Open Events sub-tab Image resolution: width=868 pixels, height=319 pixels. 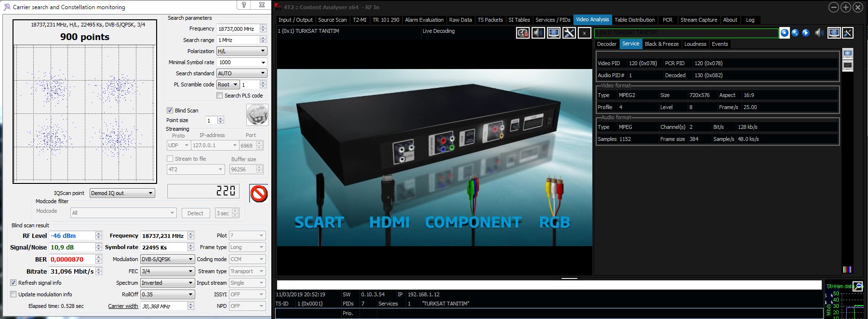[x=720, y=44]
